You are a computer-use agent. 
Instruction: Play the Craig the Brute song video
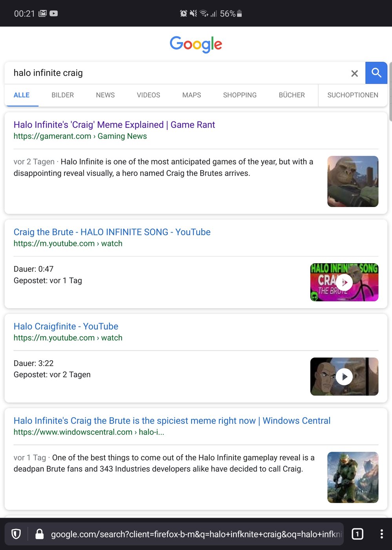tap(344, 282)
